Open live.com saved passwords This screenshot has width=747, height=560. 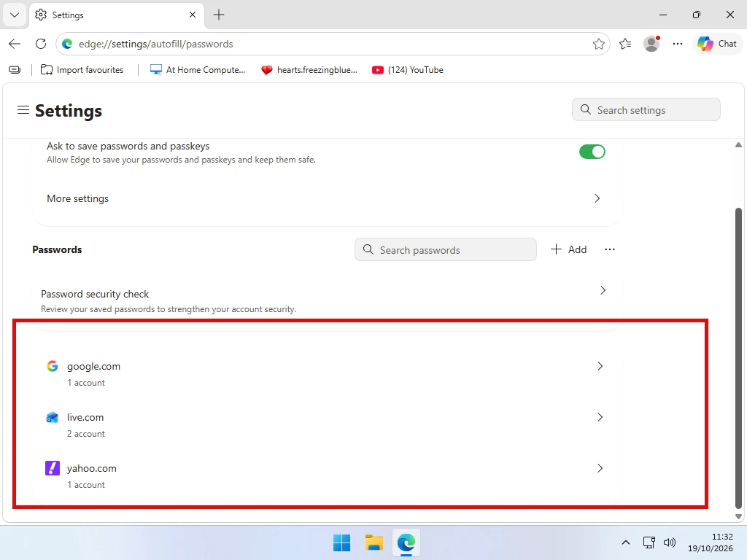click(328, 425)
